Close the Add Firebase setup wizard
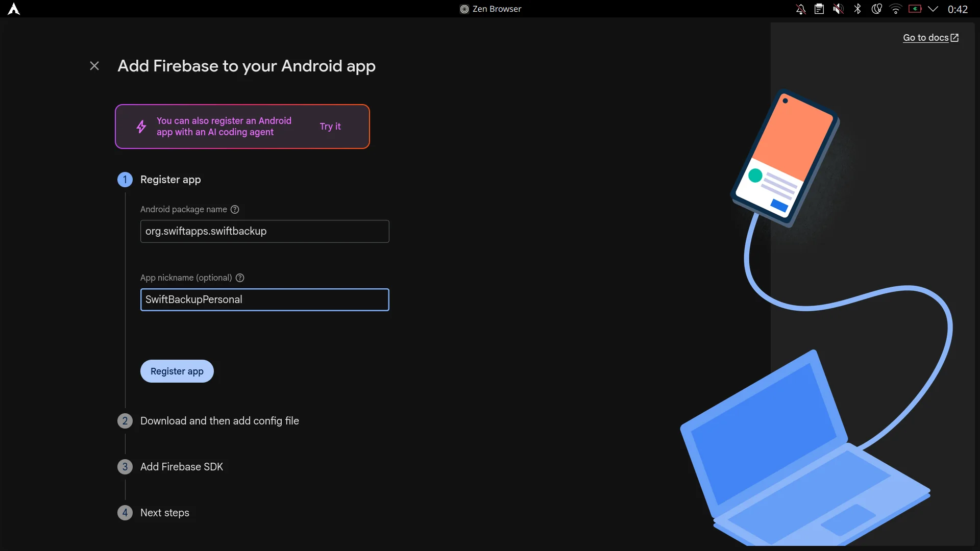This screenshot has height=551, width=980. tap(94, 66)
